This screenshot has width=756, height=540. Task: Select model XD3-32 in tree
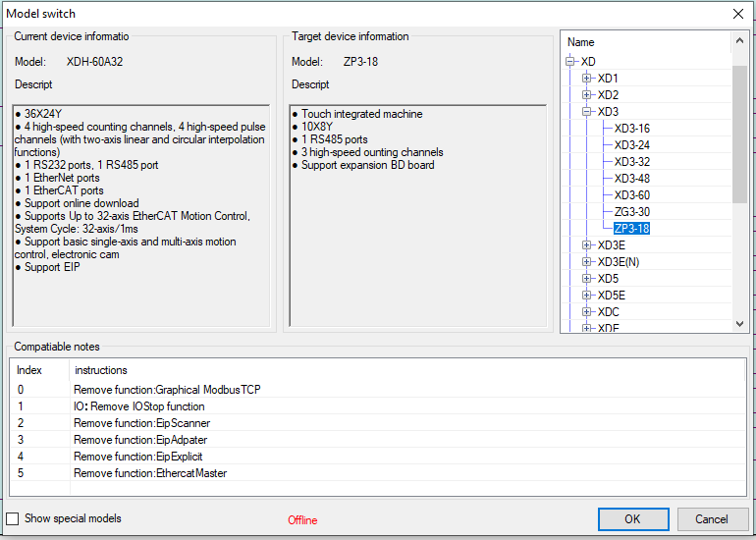[x=631, y=162]
